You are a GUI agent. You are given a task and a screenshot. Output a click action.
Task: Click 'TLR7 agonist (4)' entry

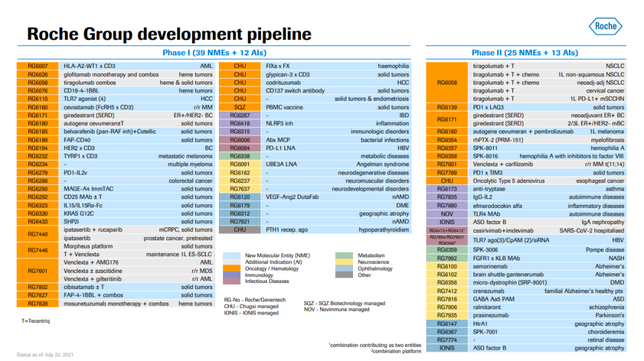pos(85,99)
